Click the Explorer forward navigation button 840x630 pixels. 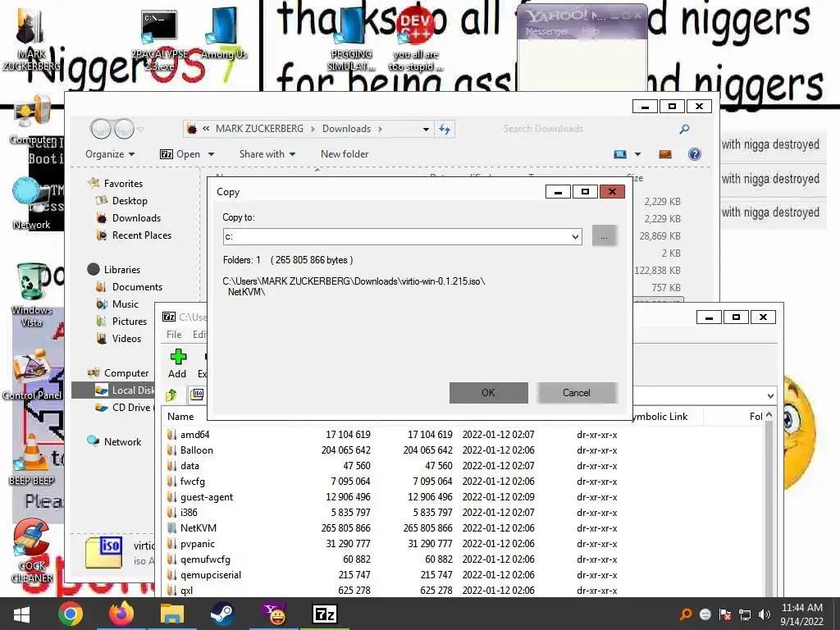pyautogui.click(x=124, y=129)
